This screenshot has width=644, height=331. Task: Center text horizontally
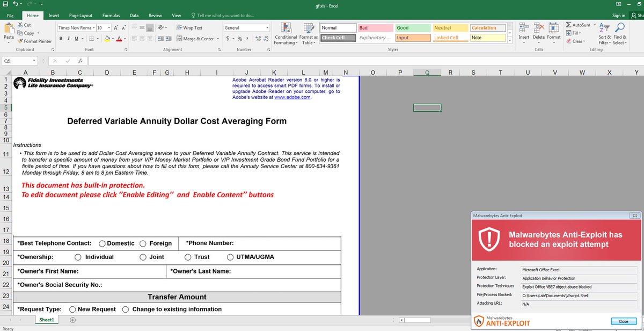[142, 39]
